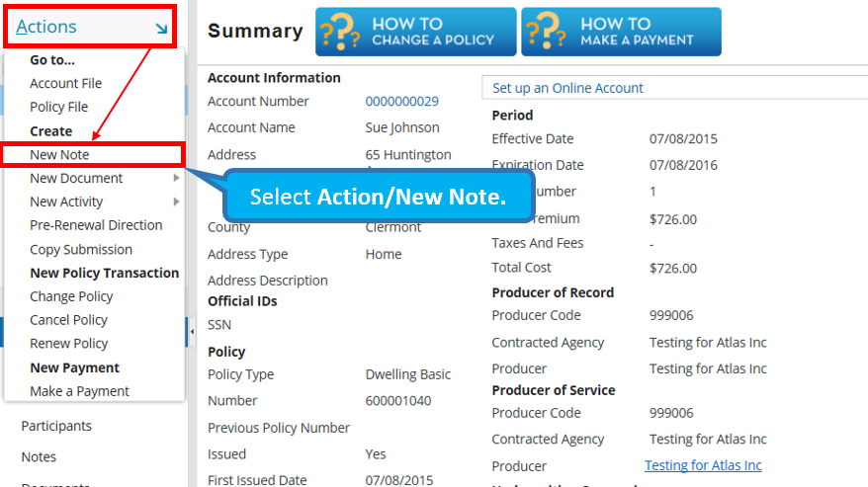Select Renew Policy menu item
This screenshot has height=487, width=868.
69,344
